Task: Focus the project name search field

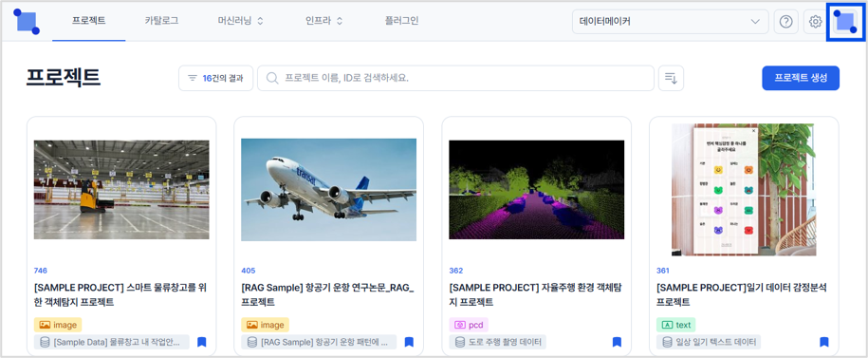Action: click(455, 78)
